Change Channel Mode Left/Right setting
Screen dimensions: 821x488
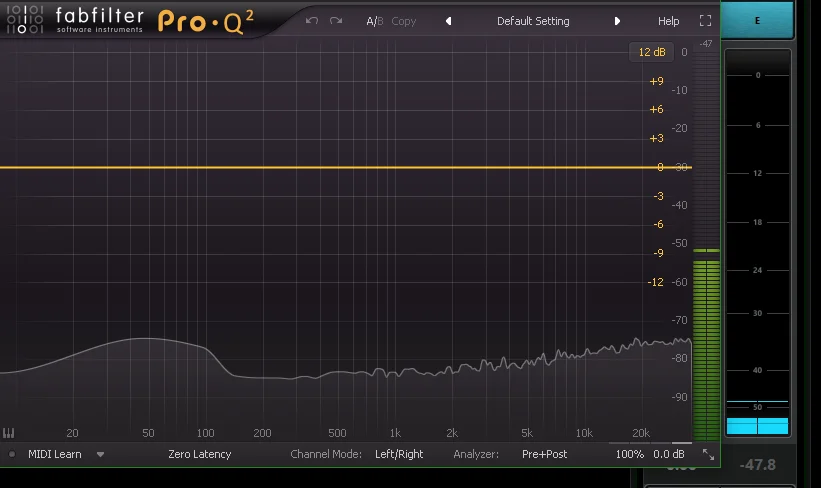[399, 454]
